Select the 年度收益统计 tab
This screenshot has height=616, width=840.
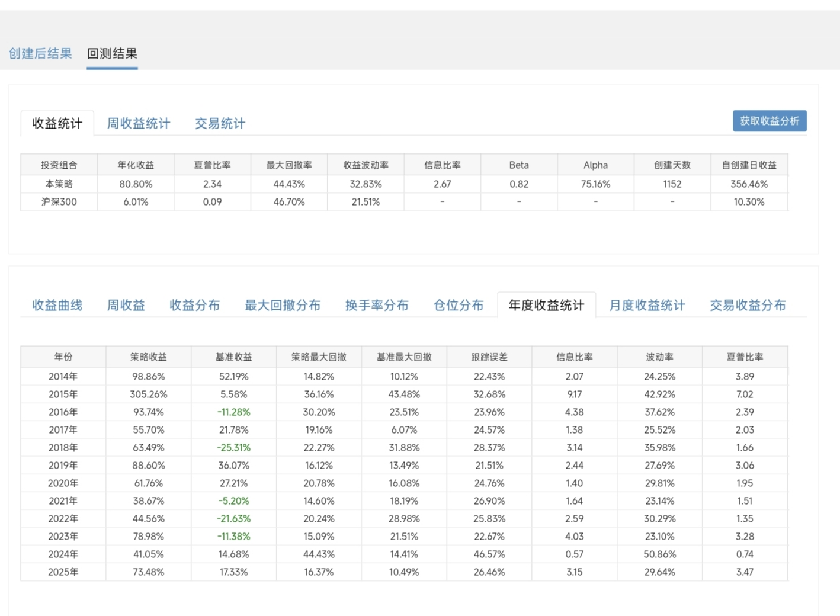pyautogui.click(x=546, y=305)
